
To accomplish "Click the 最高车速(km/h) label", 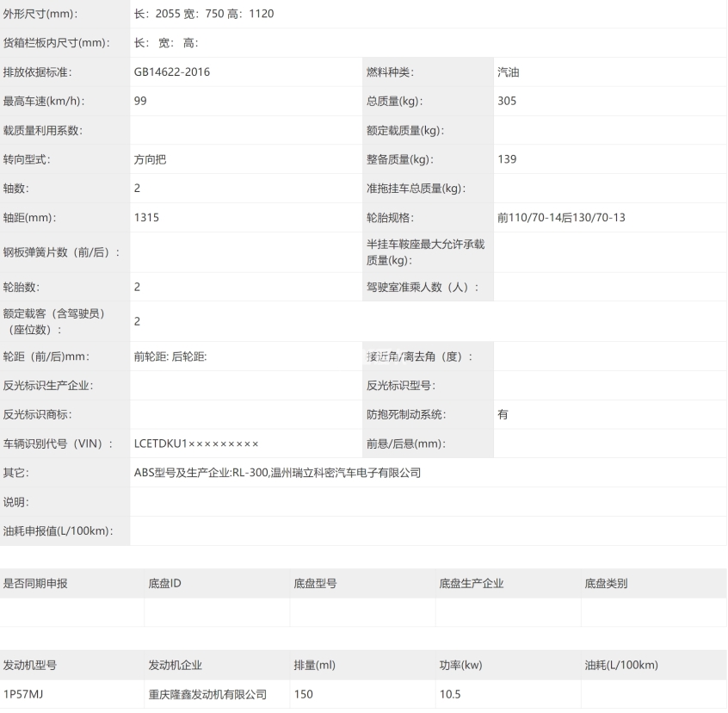I will (x=44, y=101).
